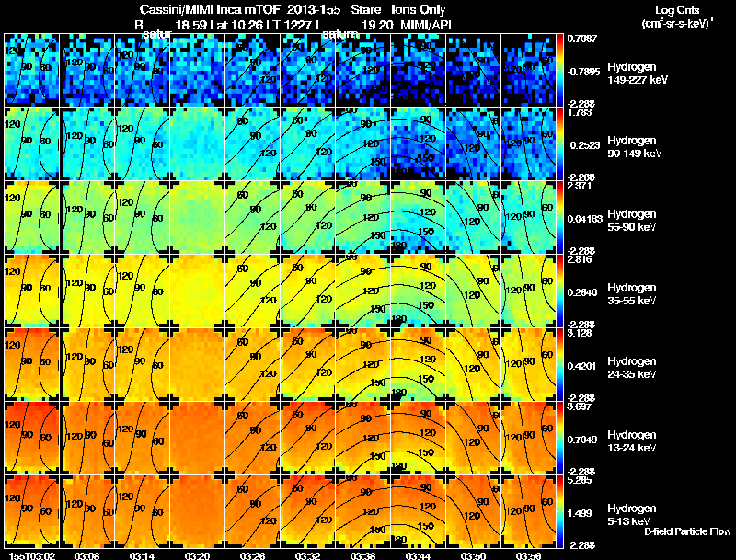Click the B-field Particle Flow caption

(687, 531)
